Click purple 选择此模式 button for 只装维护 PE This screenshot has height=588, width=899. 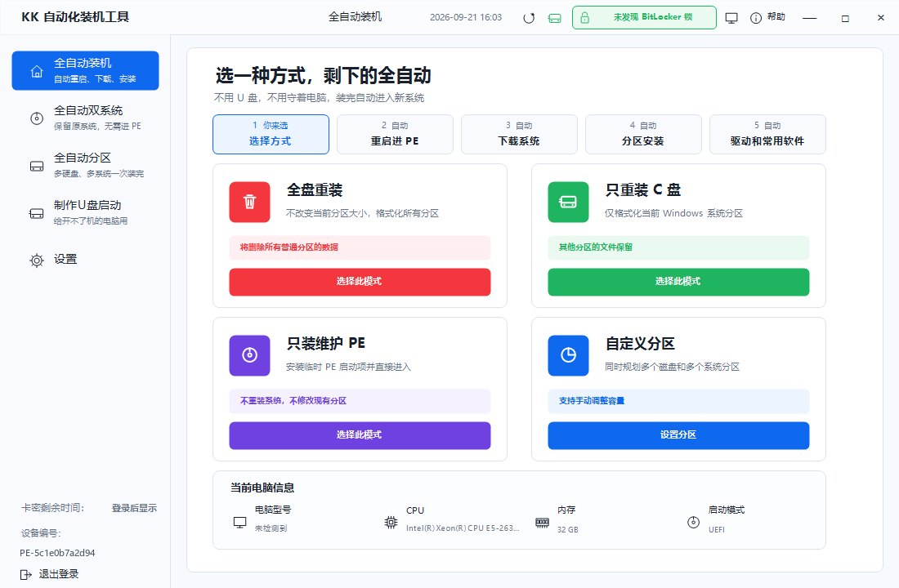point(360,435)
